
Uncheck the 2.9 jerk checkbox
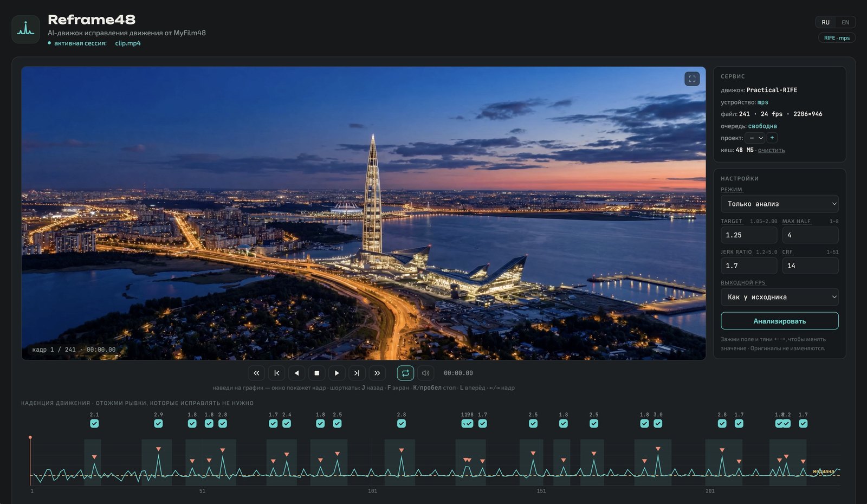(x=158, y=423)
